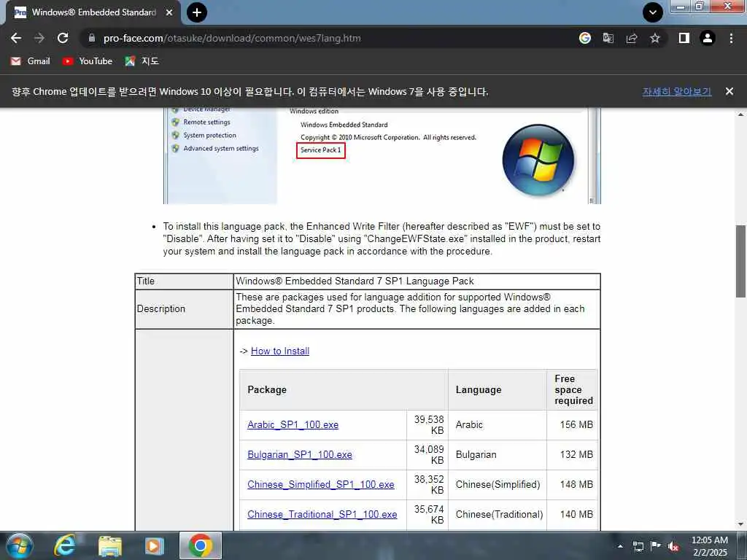
Task: Share this page icon
Action: (x=632, y=38)
